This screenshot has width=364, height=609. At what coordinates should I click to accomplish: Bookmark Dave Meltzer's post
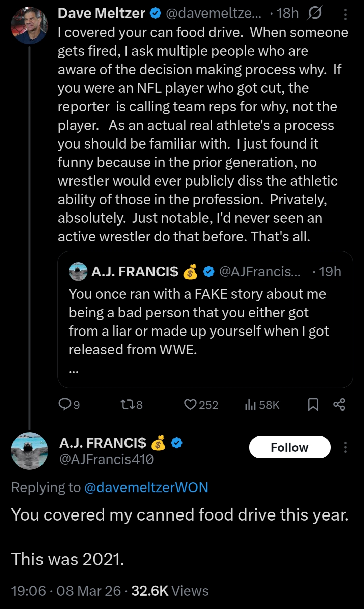[313, 404]
